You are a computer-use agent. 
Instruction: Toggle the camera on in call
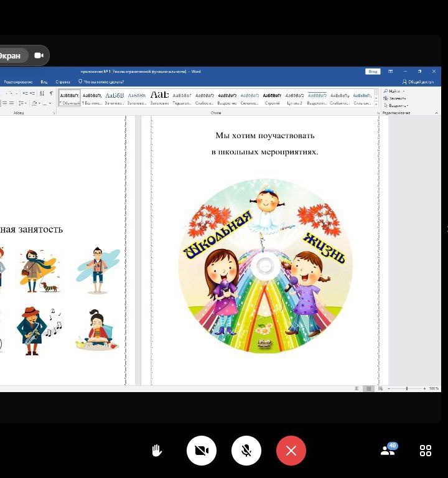click(202, 451)
